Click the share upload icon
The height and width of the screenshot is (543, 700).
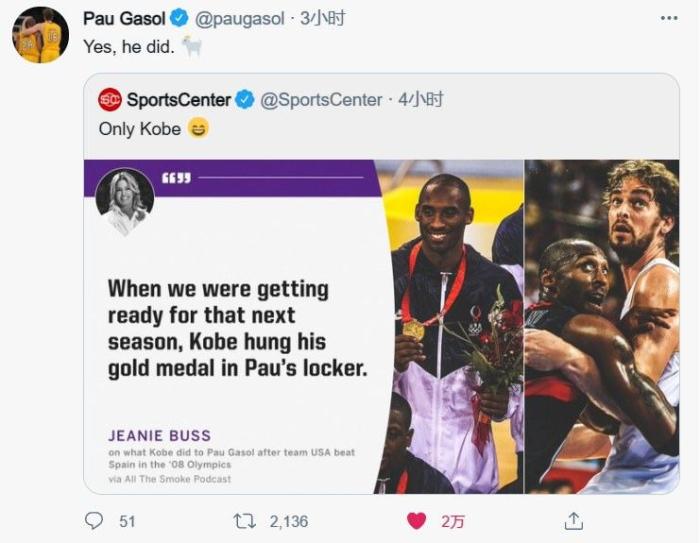[573, 520]
